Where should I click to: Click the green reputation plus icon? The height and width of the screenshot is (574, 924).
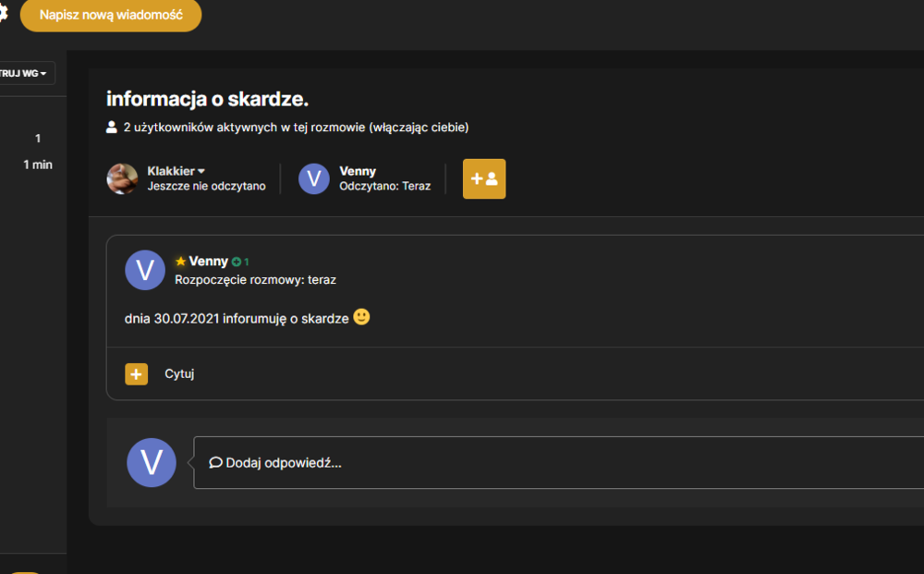[x=237, y=262]
